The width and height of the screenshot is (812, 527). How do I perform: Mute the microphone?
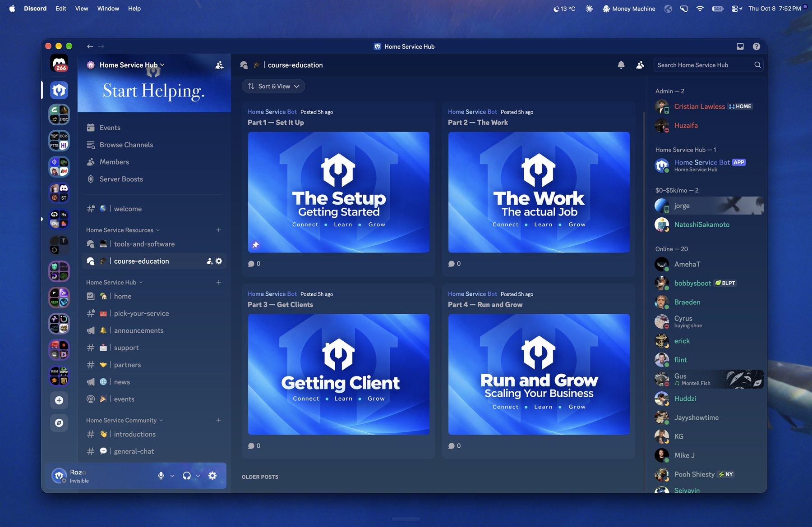(x=161, y=476)
